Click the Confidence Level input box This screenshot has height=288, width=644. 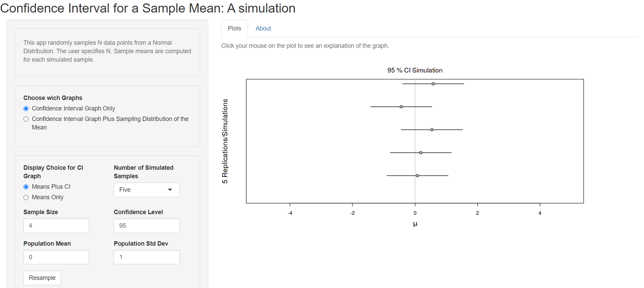147,226
